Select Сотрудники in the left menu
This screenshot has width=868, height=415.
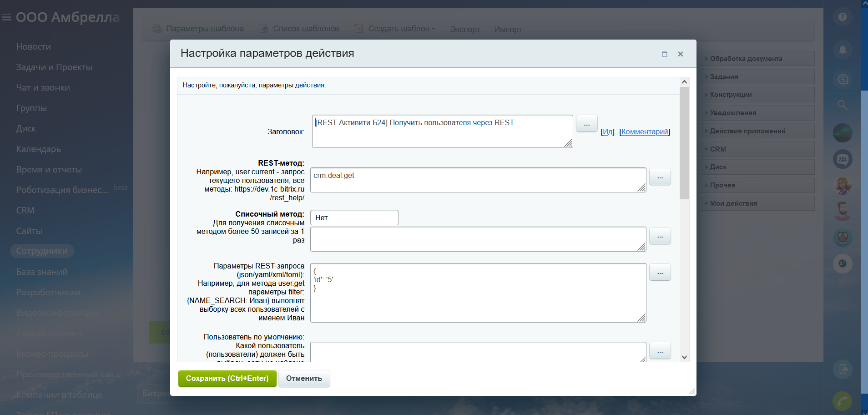[42, 251]
